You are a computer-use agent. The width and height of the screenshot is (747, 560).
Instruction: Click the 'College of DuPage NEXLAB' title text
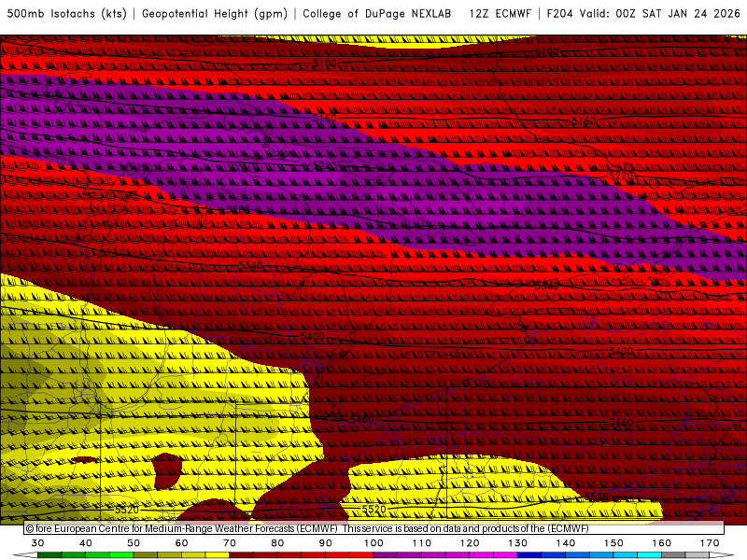coord(377,14)
